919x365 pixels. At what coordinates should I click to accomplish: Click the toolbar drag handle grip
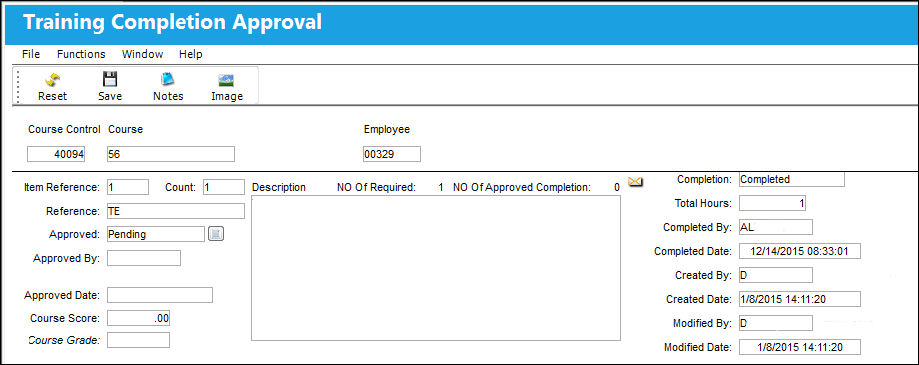(18, 86)
